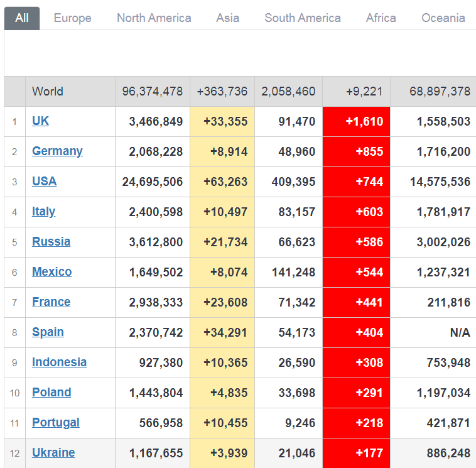Follow the Italy link

[43, 212]
